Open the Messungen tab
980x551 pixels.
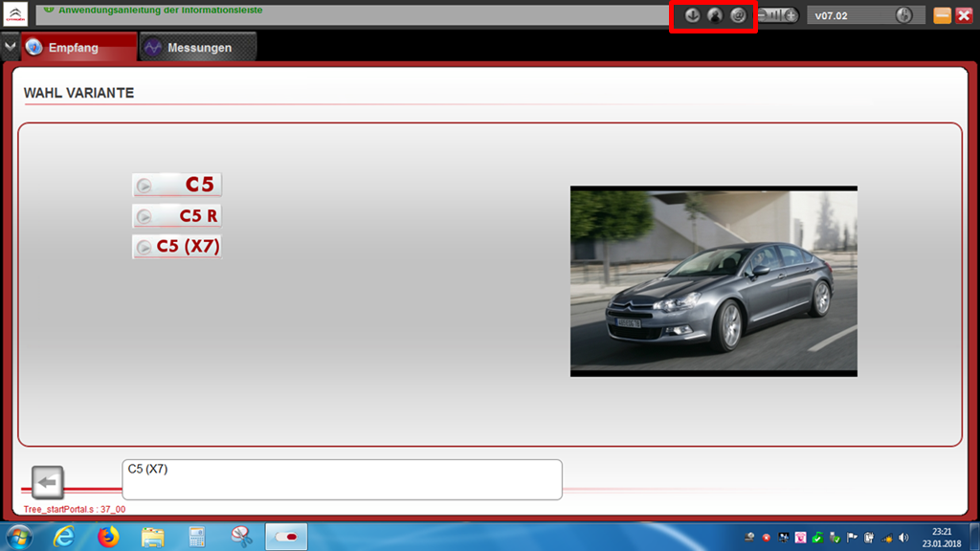(x=198, y=48)
